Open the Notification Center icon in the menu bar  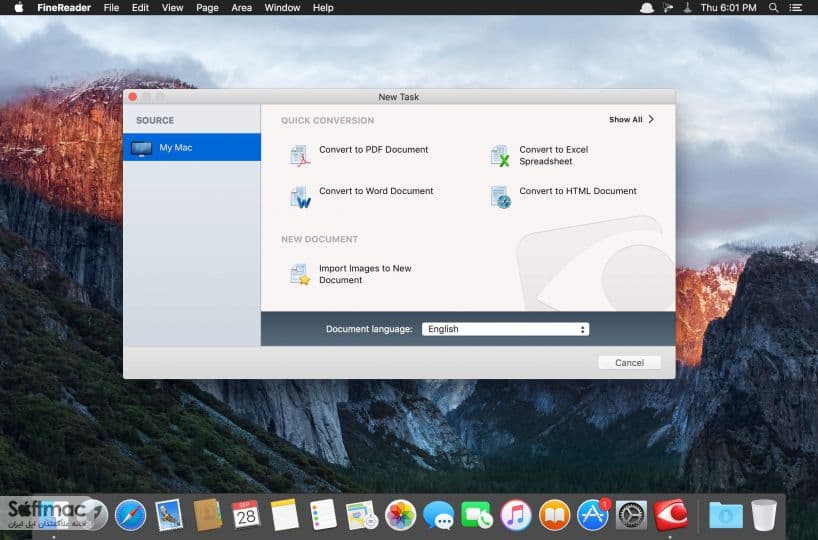[796, 8]
